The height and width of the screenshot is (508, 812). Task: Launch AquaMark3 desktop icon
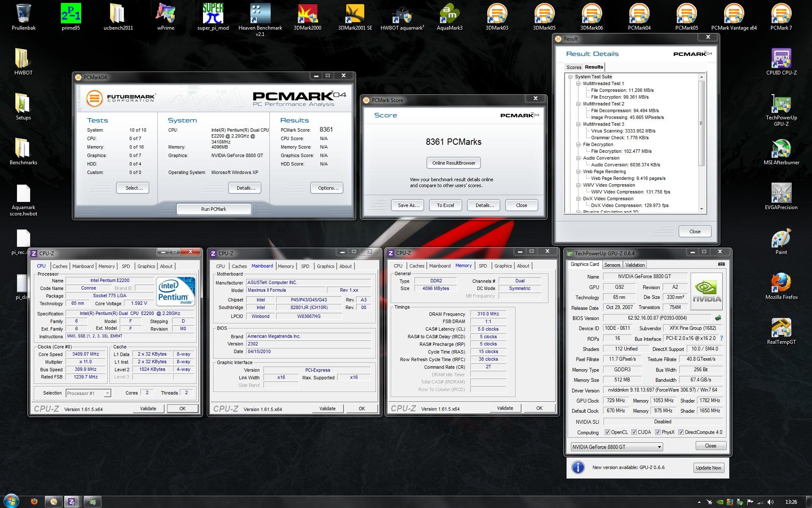pos(450,17)
